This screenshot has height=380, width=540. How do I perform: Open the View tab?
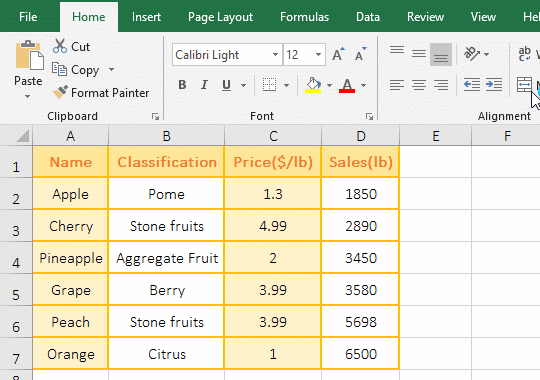(x=483, y=17)
